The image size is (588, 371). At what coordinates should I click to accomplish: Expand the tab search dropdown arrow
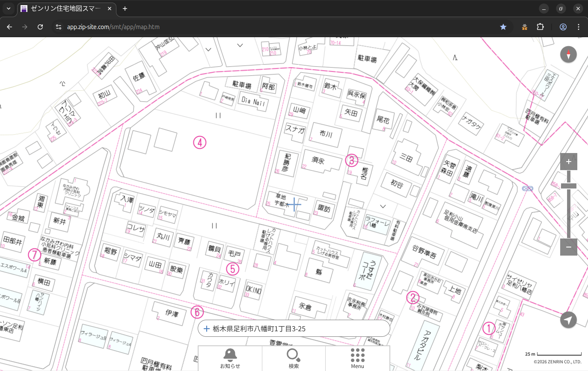[x=8, y=9]
